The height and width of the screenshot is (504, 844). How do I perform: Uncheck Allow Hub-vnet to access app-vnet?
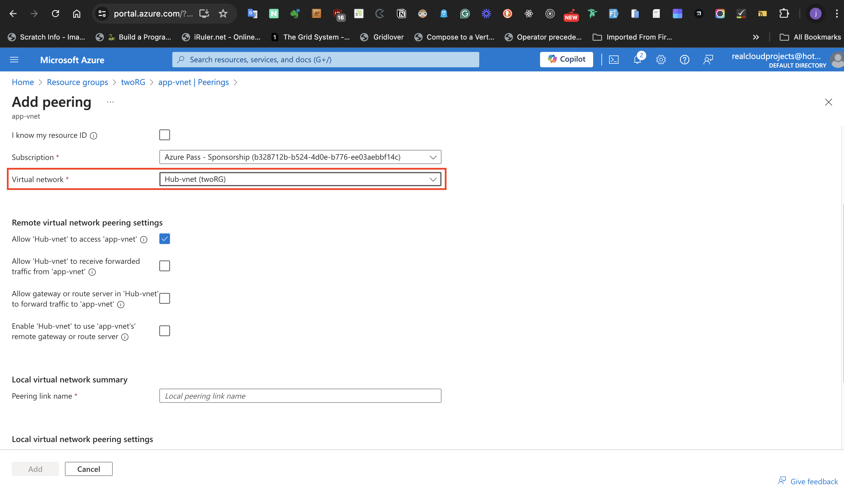tap(165, 239)
